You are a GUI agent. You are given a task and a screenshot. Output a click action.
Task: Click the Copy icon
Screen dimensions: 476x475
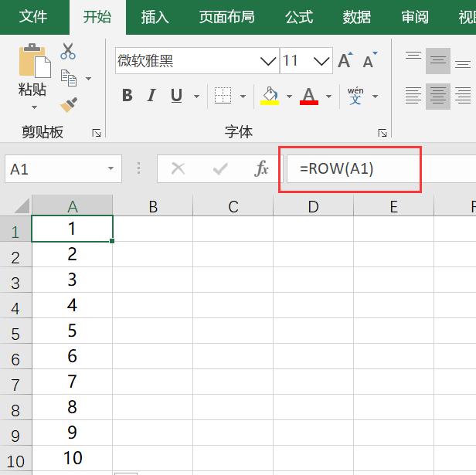pos(69,78)
